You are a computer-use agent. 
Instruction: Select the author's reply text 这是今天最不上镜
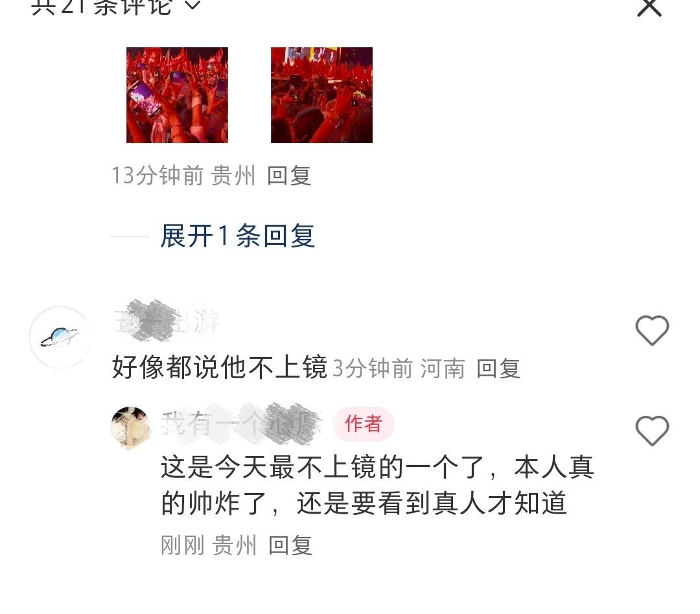pyautogui.click(x=377, y=485)
